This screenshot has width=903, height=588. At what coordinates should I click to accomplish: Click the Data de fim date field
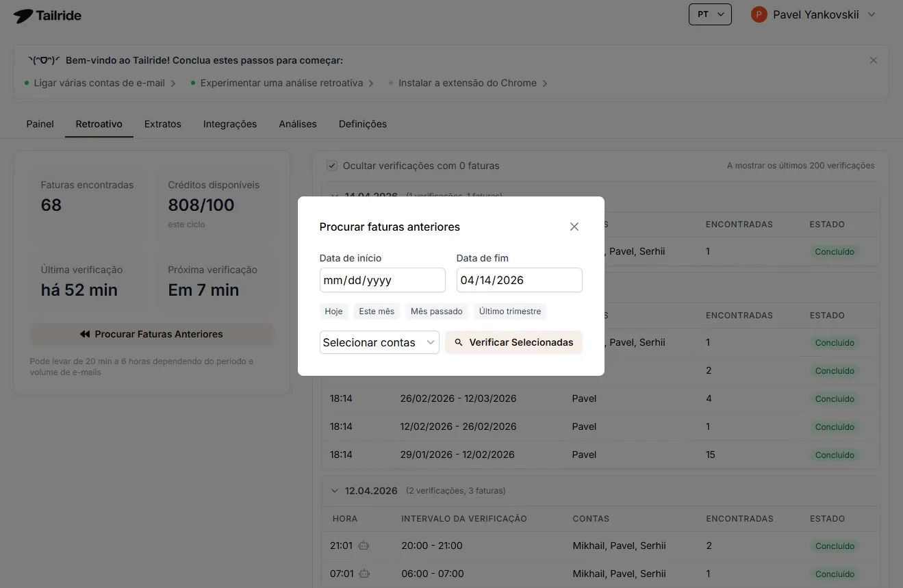(x=519, y=280)
